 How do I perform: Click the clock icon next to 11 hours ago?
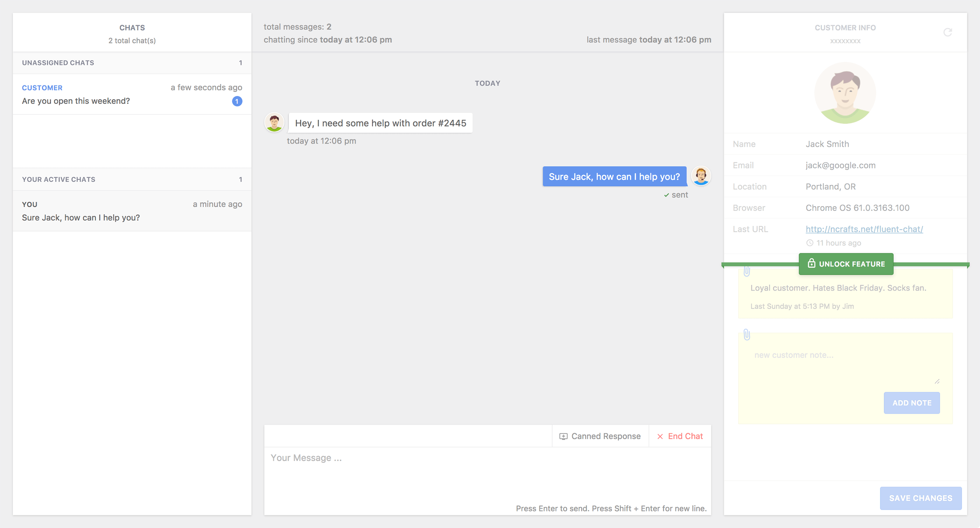click(810, 243)
